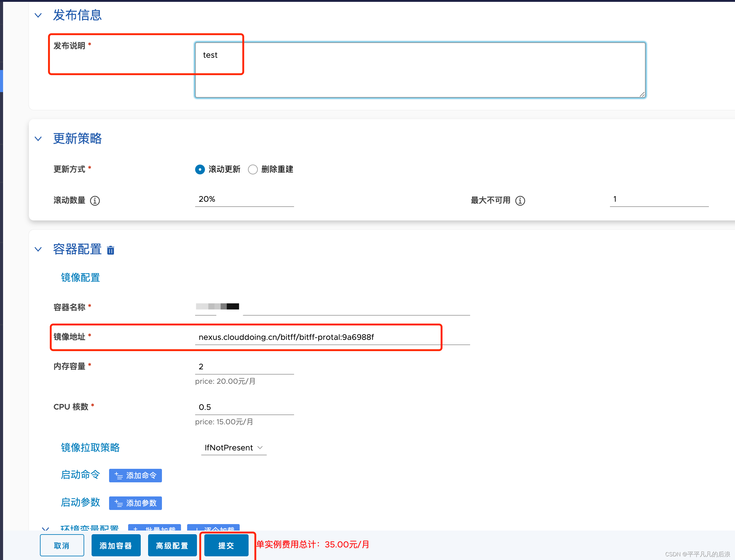
Task: Click the 容器配置 section title
Action: [x=77, y=249]
